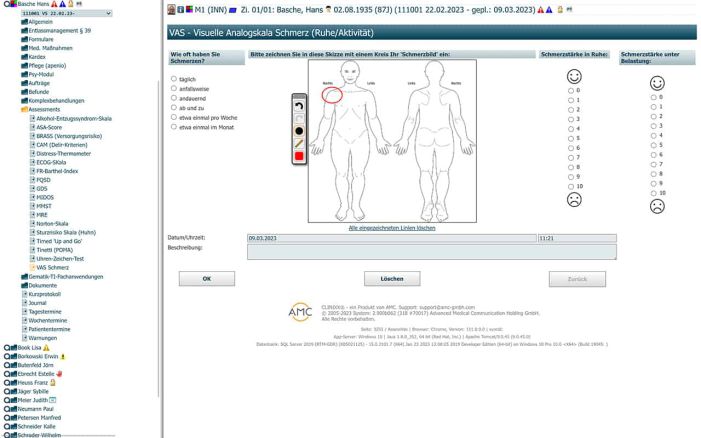Click the OK button
The height and width of the screenshot is (438, 701).
[206, 278]
